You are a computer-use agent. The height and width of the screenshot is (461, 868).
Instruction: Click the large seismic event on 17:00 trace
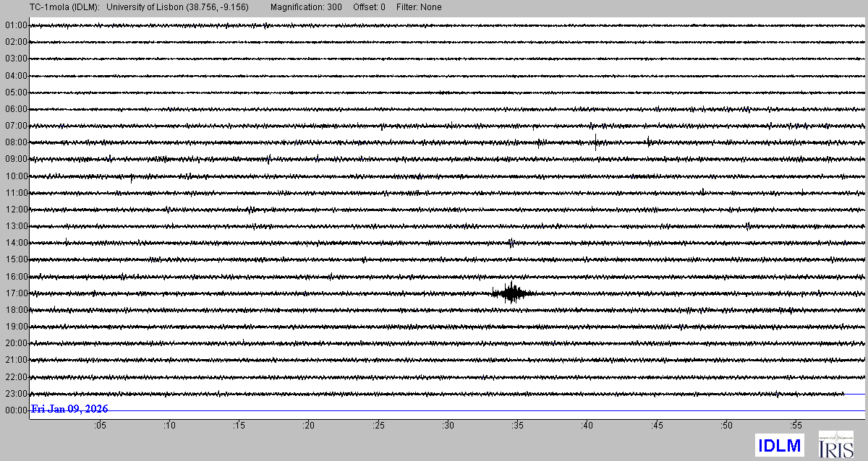pyautogui.click(x=513, y=293)
